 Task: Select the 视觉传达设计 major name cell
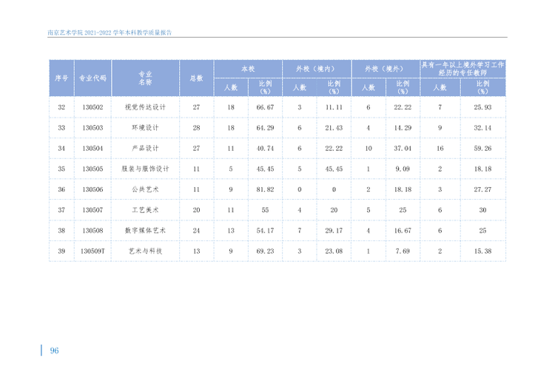coord(145,107)
